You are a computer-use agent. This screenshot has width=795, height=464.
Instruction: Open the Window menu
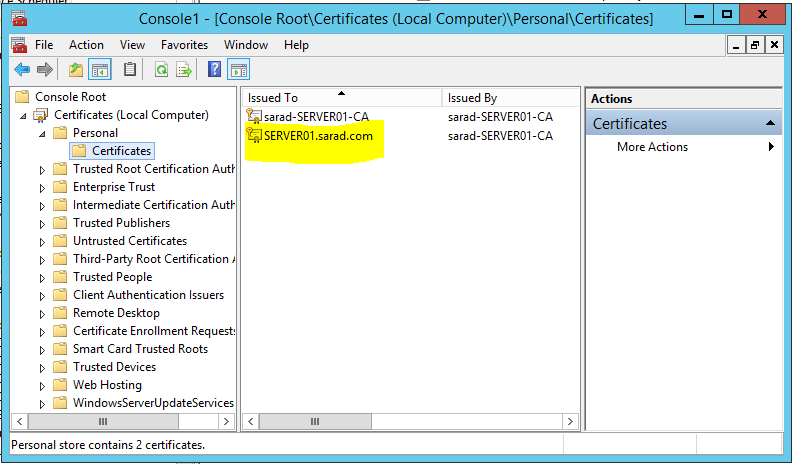246,45
